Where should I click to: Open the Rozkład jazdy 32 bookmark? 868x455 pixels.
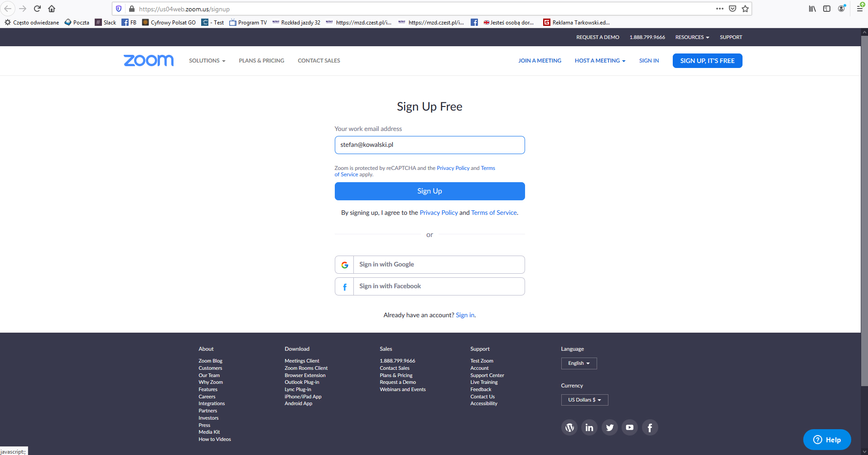(296, 22)
